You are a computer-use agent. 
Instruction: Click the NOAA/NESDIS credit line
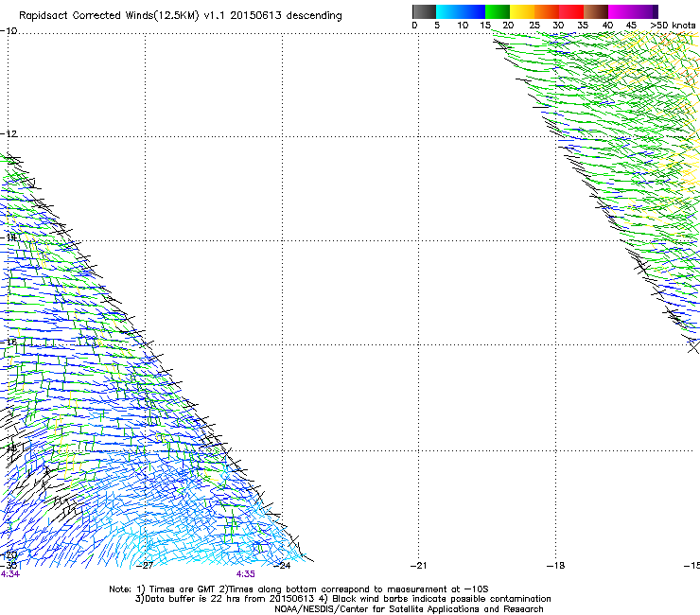point(409,609)
